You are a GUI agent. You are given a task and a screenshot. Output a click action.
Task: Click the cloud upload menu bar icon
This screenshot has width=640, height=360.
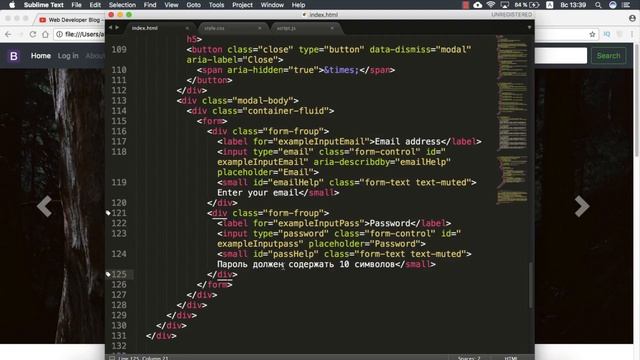pyautogui.click(x=478, y=5)
